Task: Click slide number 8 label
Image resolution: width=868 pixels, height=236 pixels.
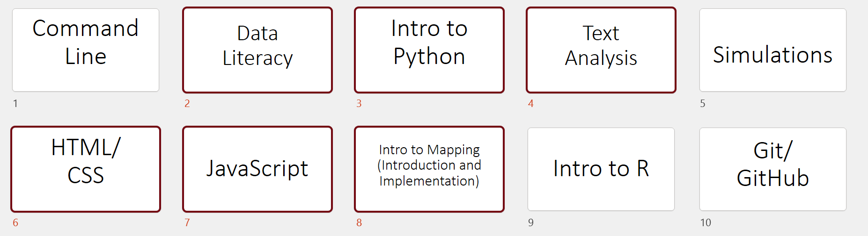Action: [x=359, y=223]
